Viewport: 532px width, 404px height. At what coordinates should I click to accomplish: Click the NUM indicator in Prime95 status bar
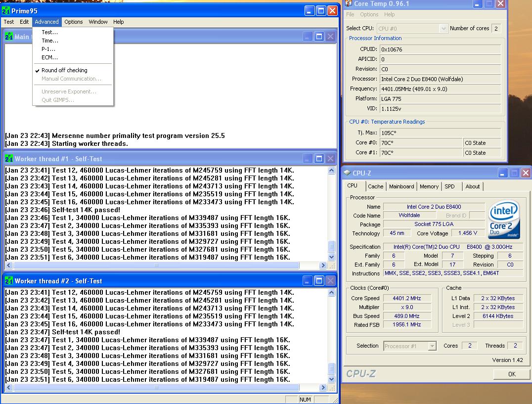click(305, 400)
